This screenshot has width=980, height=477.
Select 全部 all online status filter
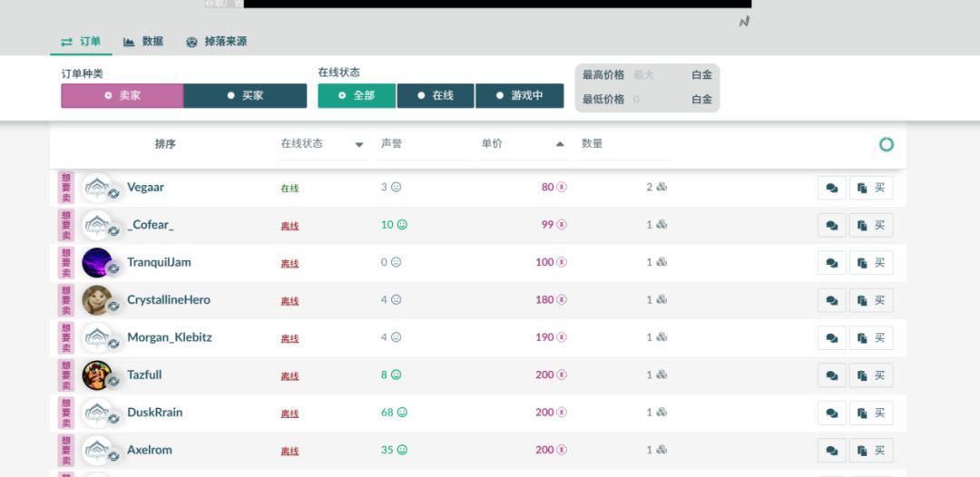pyautogui.click(x=357, y=95)
